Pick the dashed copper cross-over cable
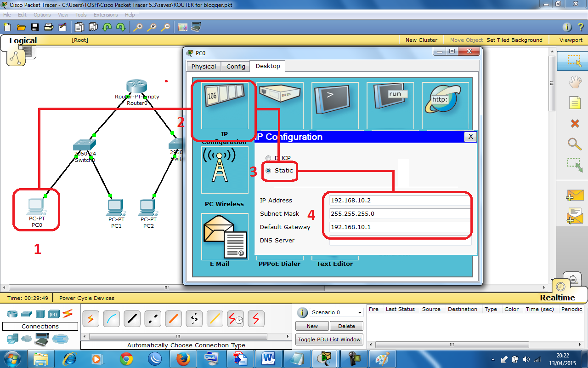This screenshot has width=588, height=368. click(153, 318)
